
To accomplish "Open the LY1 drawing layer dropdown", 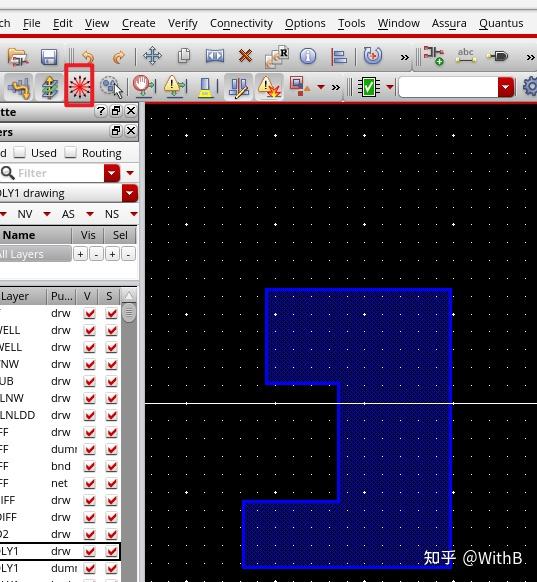I will coord(130,193).
